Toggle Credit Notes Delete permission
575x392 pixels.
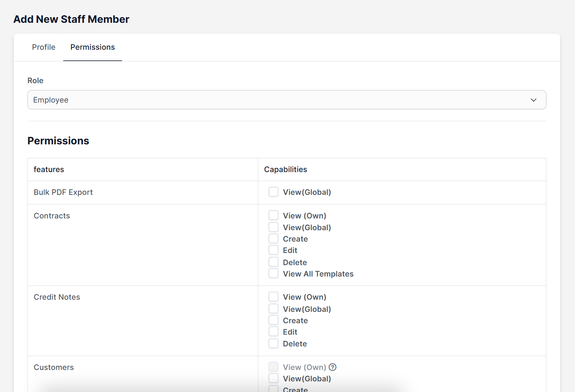click(273, 343)
